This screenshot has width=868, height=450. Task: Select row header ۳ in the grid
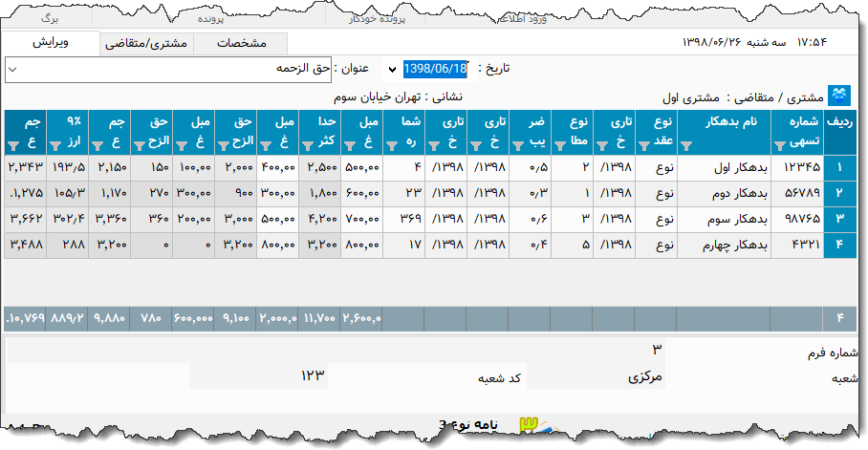click(x=839, y=219)
